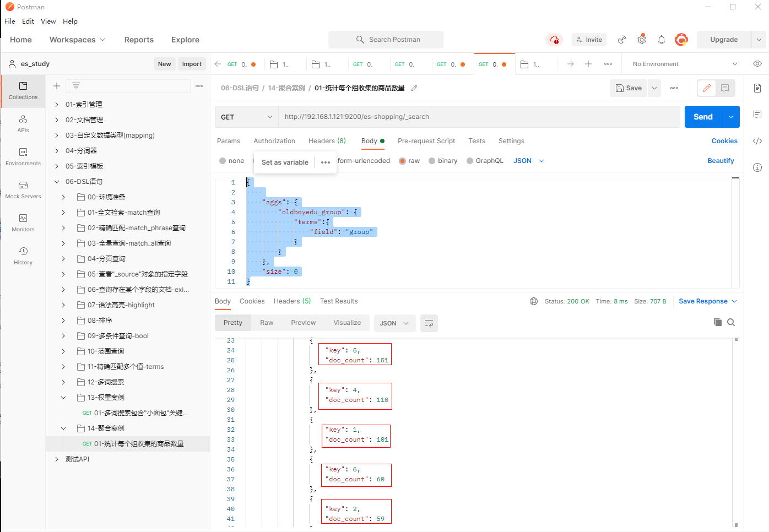Viewport: 769px width, 532px height.
Task: Click the Beautify link
Action: [721, 161]
